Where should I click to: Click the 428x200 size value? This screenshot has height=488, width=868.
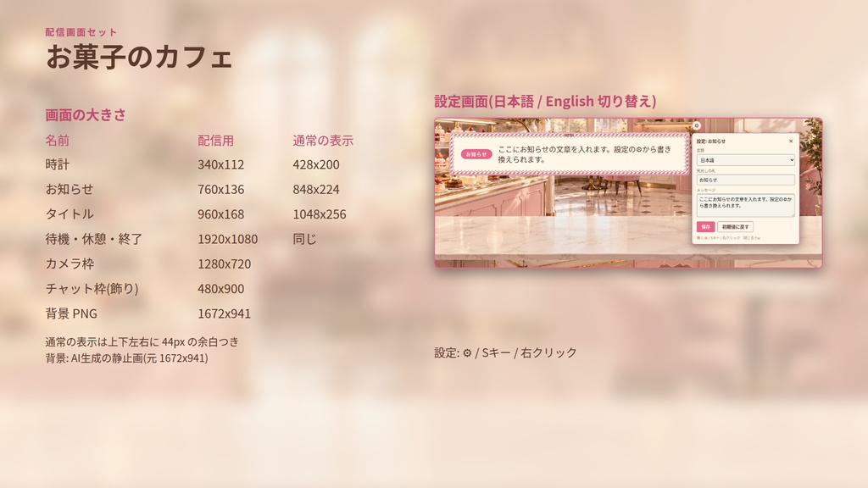pos(316,164)
